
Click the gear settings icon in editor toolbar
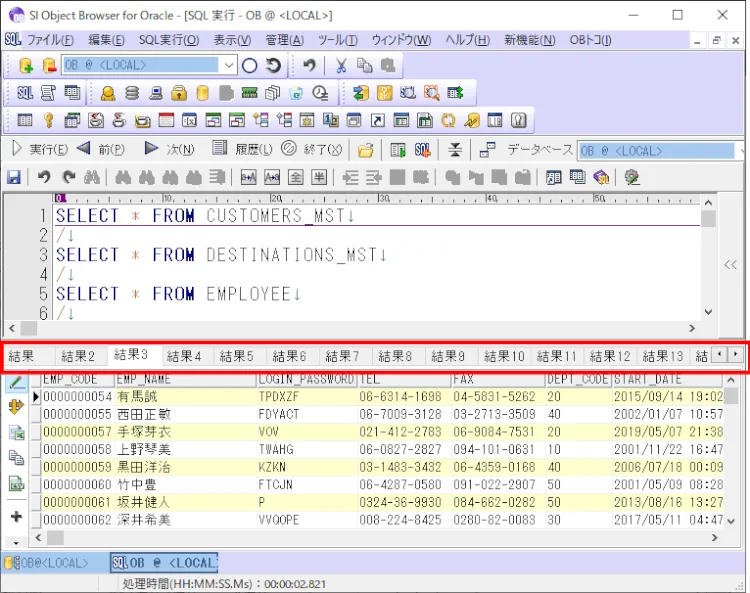click(632, 177)
